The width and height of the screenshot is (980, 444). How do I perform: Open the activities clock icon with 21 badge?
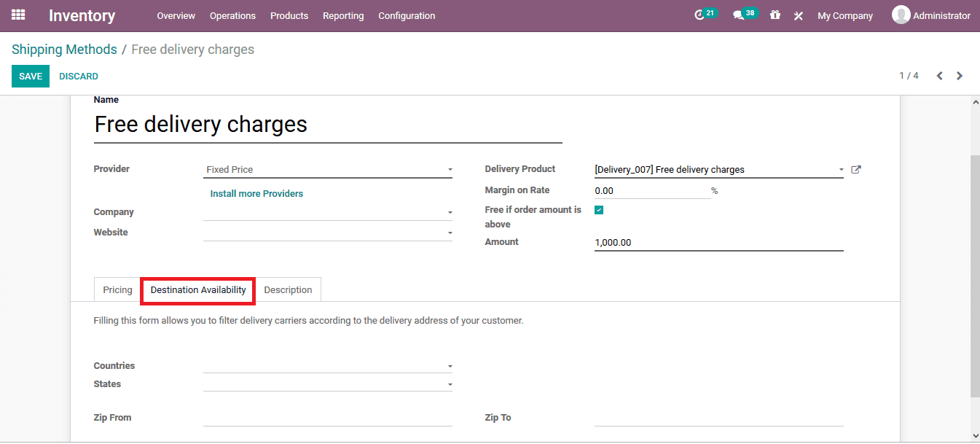705,15
